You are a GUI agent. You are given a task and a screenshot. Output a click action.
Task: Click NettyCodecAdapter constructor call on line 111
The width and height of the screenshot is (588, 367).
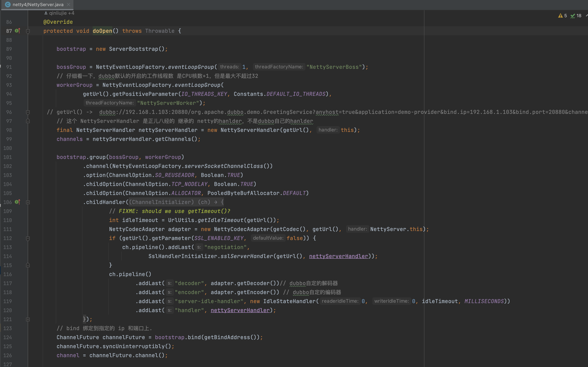242,229
